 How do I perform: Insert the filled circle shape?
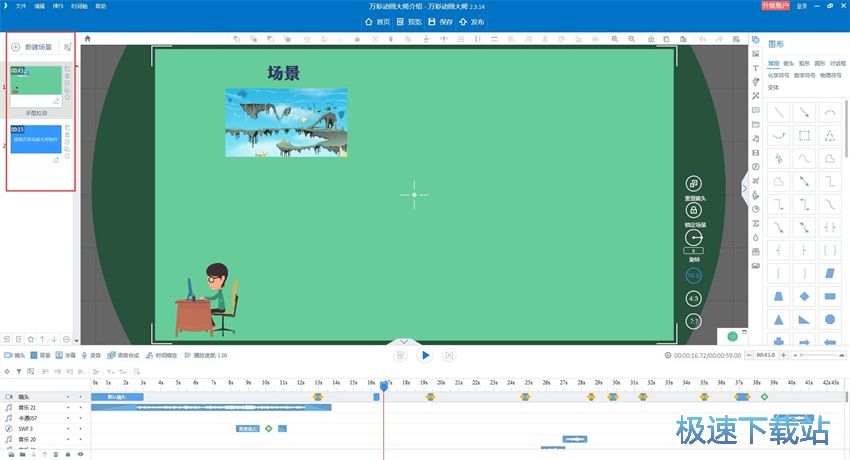[830, 319]
